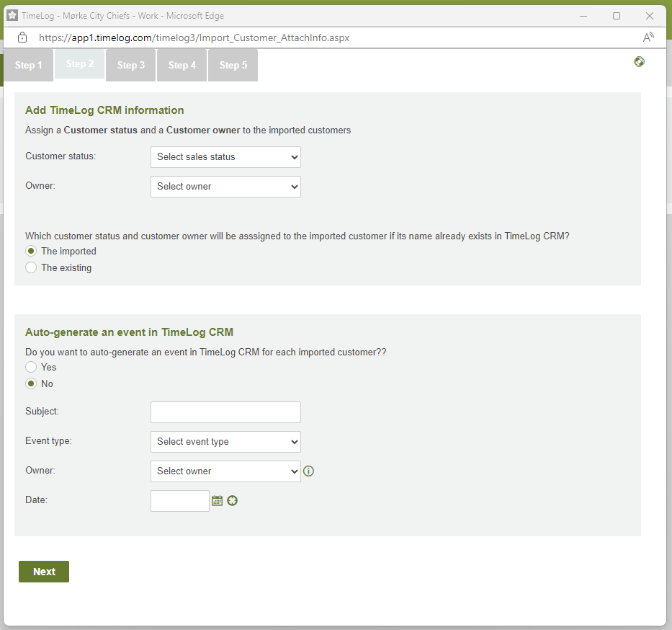Viewport: 672px width, 630px height.
Task: Click the lifebuoy help icon
Action: pyautogui.click(x=639, y=62)
